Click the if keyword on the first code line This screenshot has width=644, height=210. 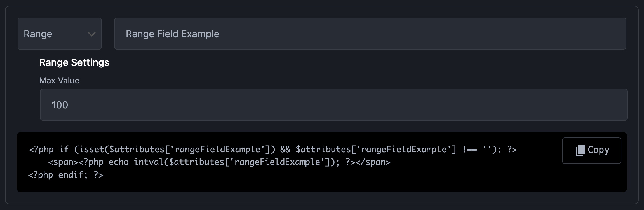pos(64,150)
